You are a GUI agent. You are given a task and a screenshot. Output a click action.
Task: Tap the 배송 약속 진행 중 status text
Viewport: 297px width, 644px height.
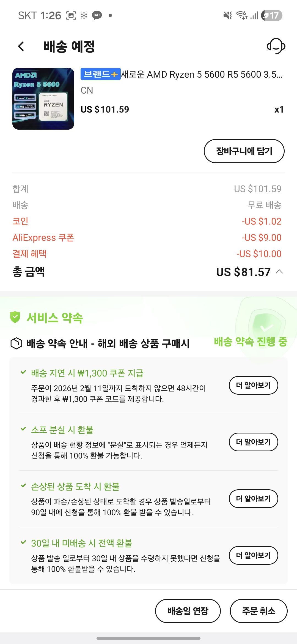[251, 342]
